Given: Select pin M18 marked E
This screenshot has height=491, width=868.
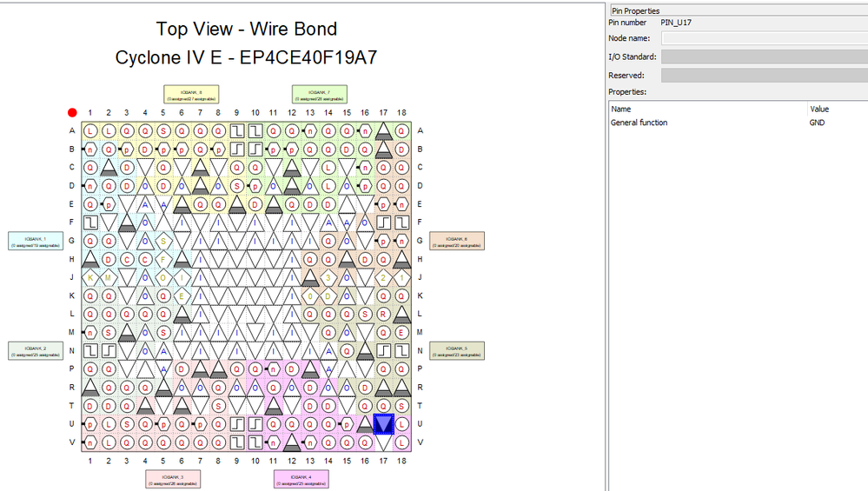Looking at the screenshot, I should pyautogui.click(x=401, y=332).
